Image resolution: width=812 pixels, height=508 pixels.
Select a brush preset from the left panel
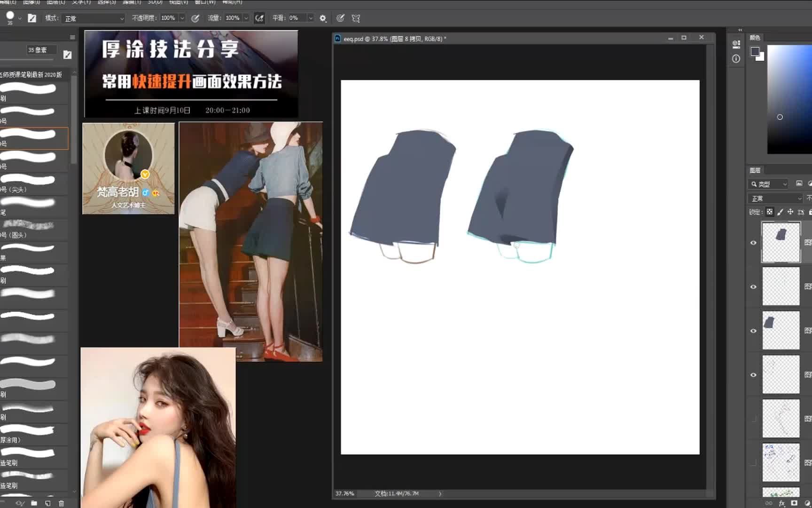point(33,138)
